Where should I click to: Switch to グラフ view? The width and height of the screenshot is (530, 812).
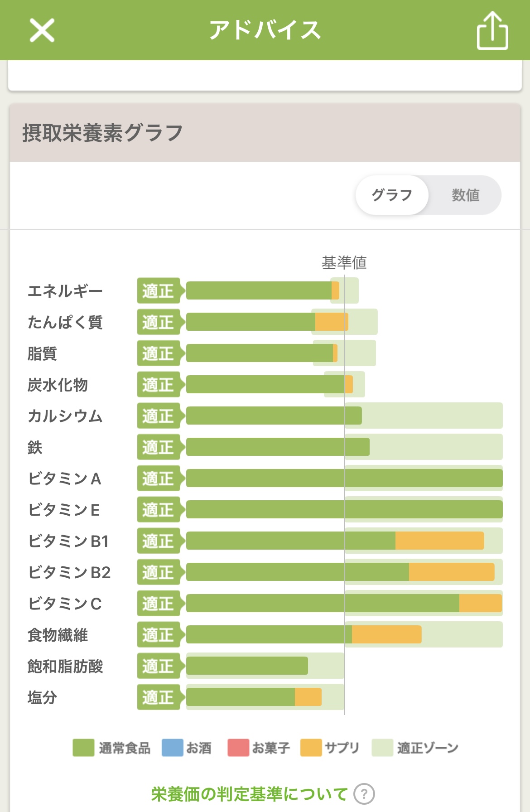(x=392, y=195)
